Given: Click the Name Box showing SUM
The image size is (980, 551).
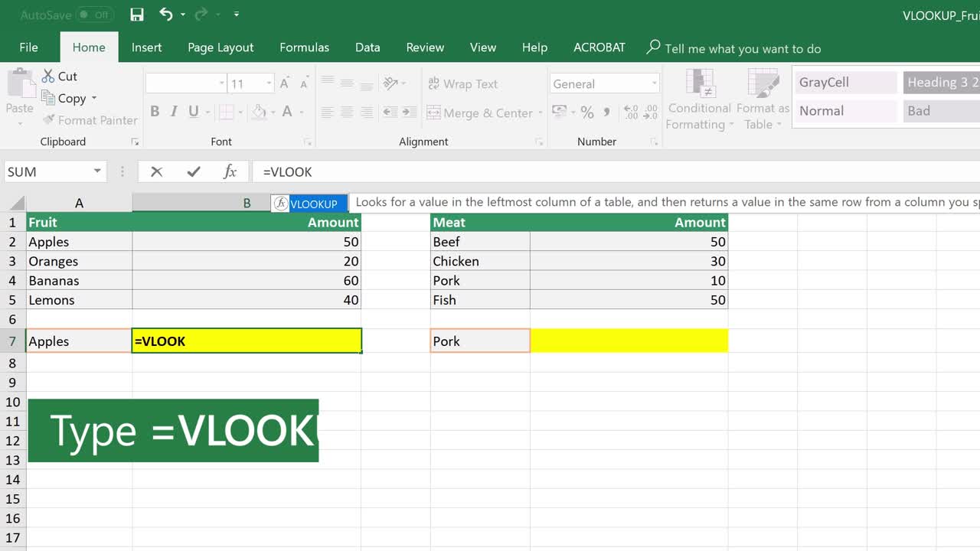Looking at the screenshot, I should point(54,171).
